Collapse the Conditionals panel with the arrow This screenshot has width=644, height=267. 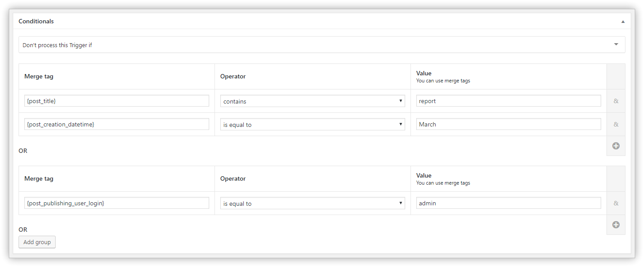[623, 22]
